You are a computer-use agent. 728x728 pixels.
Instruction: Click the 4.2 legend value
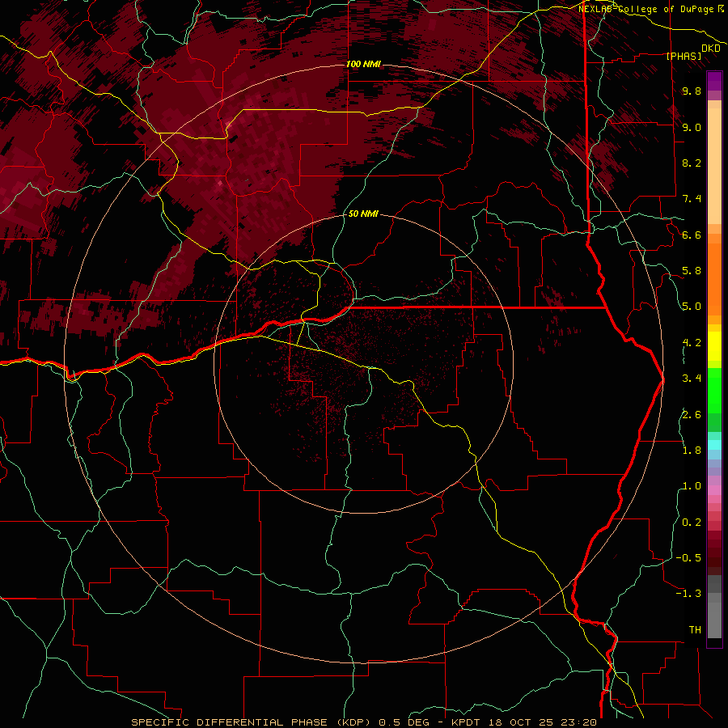point(692,343)
